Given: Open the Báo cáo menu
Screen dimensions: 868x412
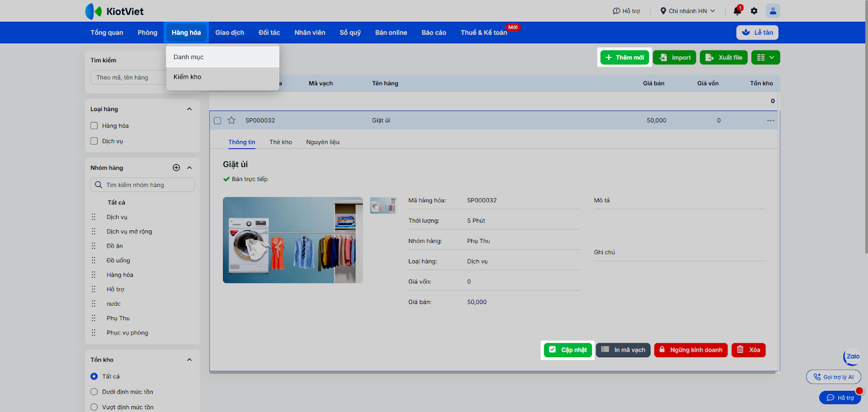Looking at the screenshot, I should point(434,33).
